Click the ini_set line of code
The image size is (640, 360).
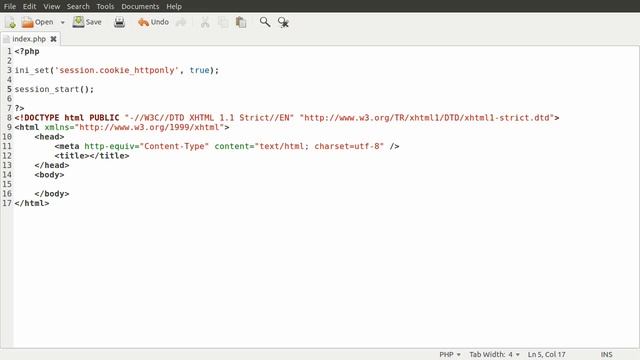(117, 70)
